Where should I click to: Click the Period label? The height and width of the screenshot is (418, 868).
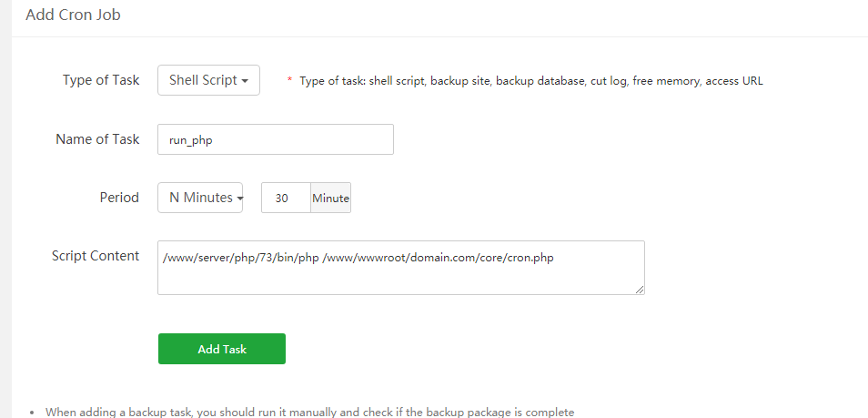[119, 198]
